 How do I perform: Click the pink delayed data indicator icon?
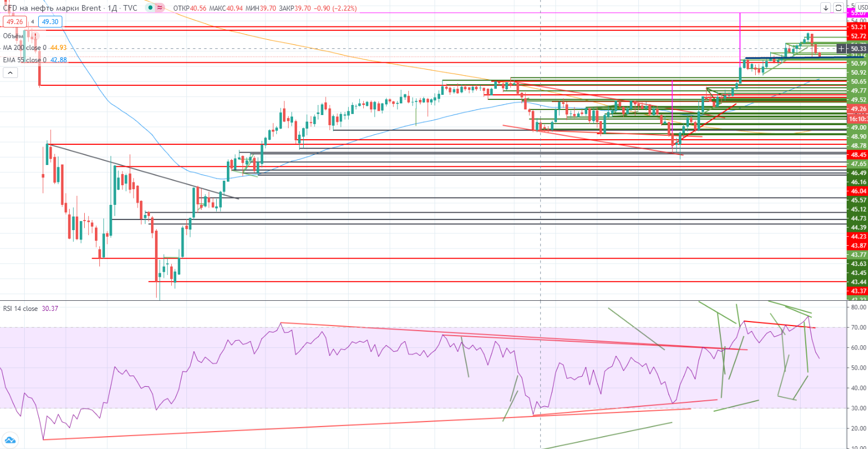coord(160,8)
